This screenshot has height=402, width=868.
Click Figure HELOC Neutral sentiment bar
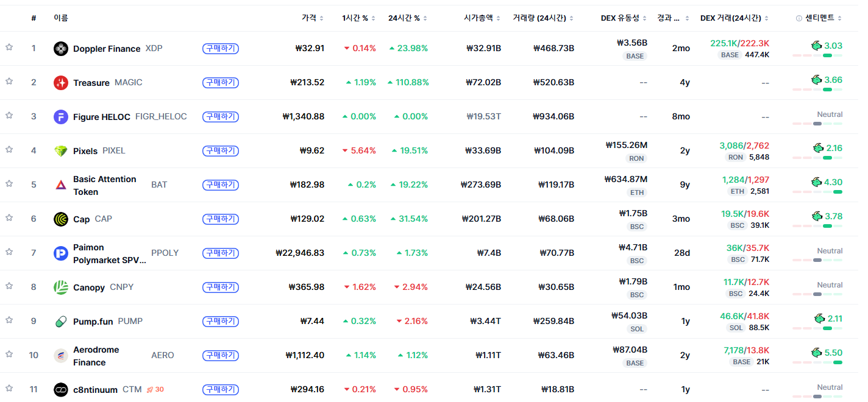[x=817, y=124]
